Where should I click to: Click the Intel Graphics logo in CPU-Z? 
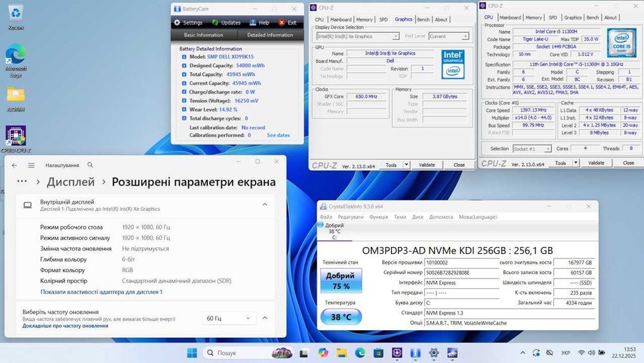453,64
